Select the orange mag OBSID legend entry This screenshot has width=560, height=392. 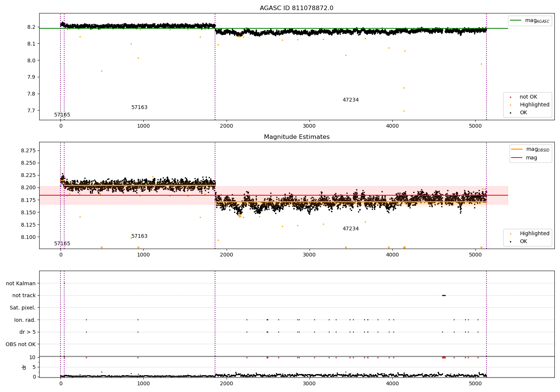pos(531,149)
